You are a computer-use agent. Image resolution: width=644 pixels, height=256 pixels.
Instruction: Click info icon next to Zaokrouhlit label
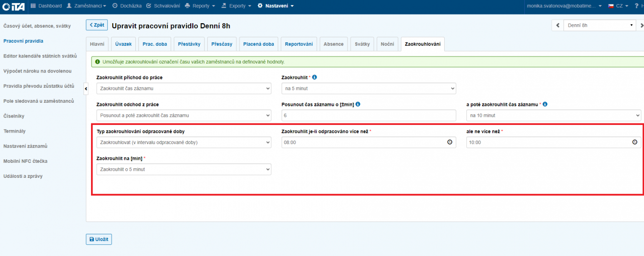coord(314,77)
